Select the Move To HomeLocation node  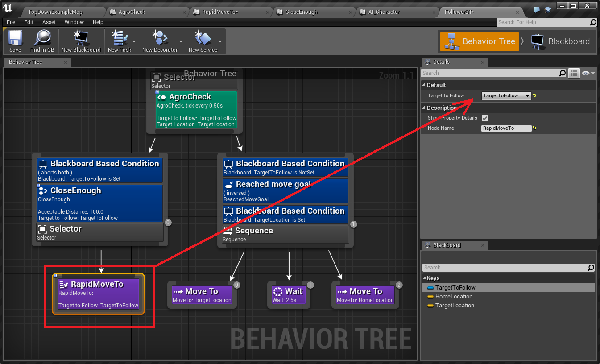click(365, 295)
